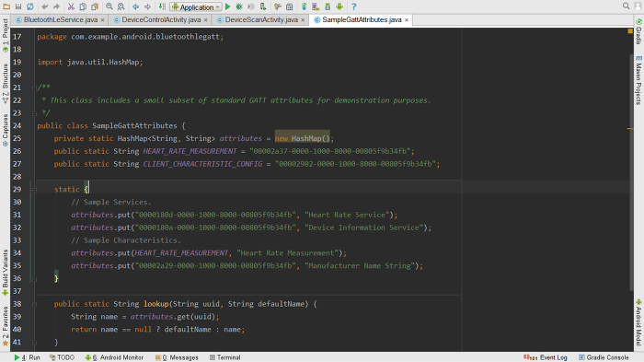Close the BluetoothLeService.java tab
644x362 pixels.
tap(102, 19)
